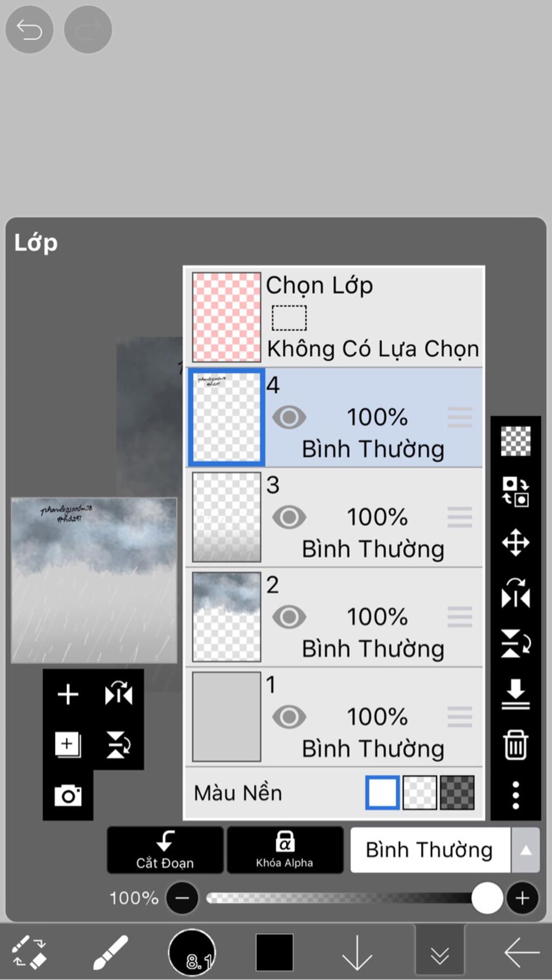
Task: Expand blend mode list with up-arrow
Action: tap(526, 850)
